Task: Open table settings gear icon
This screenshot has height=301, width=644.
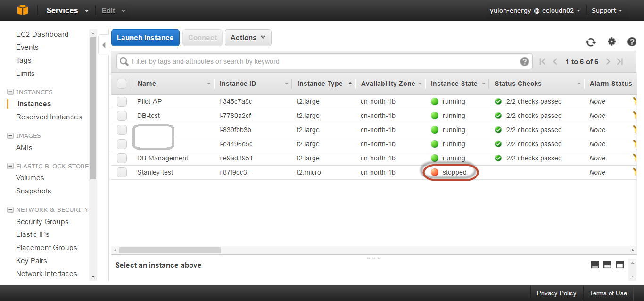Action: pyautogui.click(x=611, y=42)
